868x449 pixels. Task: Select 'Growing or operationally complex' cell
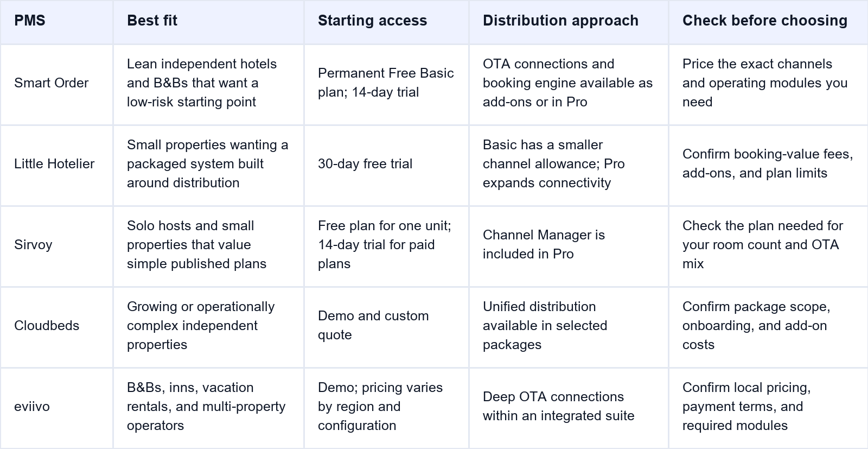click(x=208, y=327)
